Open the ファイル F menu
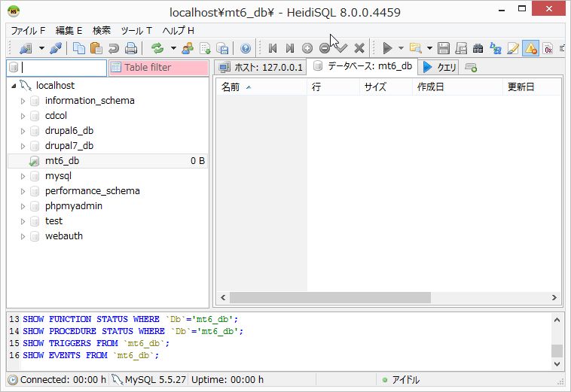 pyautogui.click(x=28, y=31)
